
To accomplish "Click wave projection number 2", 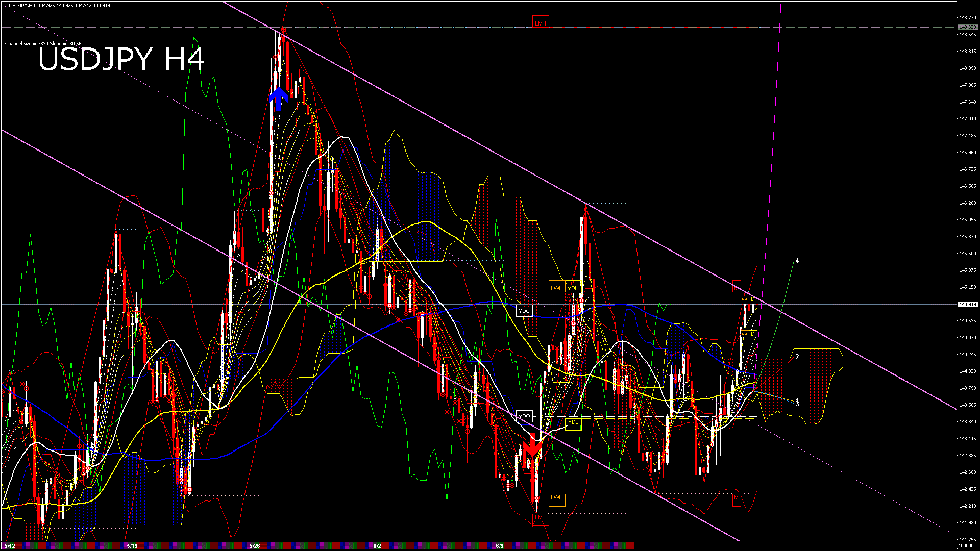I will coord(797,357).
